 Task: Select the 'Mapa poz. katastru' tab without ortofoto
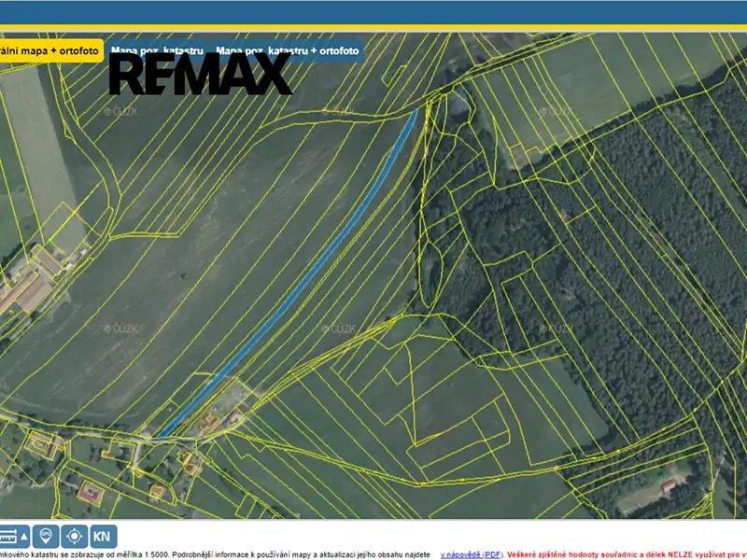[x=157, y=51]
